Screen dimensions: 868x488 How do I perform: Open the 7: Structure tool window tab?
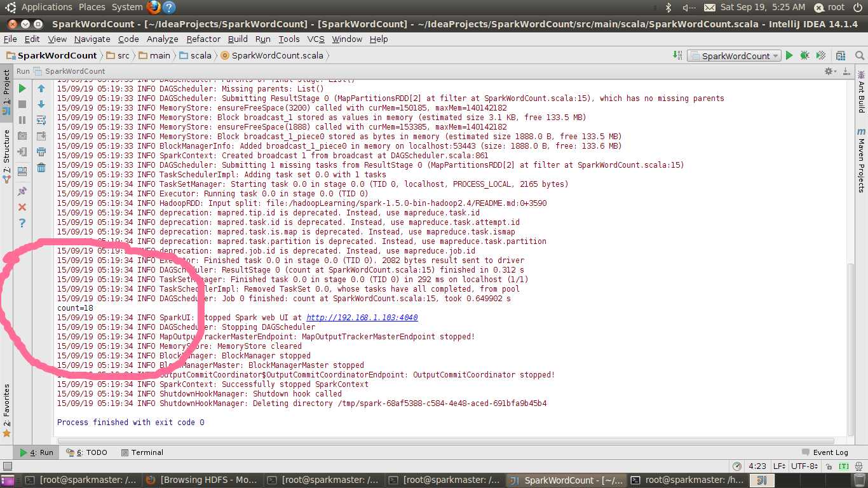[6, 156]
